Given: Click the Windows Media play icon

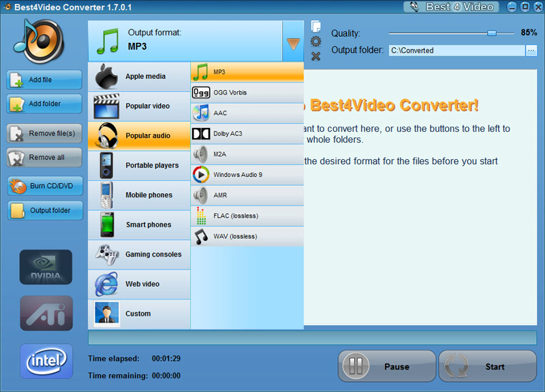Looking at the screenshot, I should (201, 175).
